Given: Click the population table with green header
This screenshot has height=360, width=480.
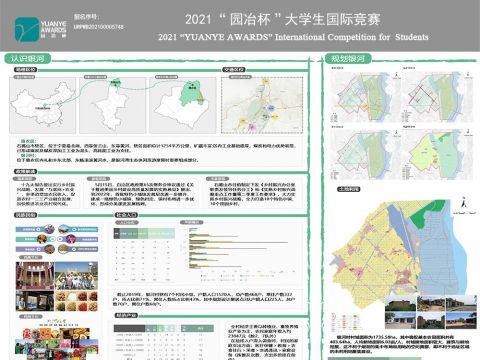Looking at the screenshot, I should tap(144, 255).
